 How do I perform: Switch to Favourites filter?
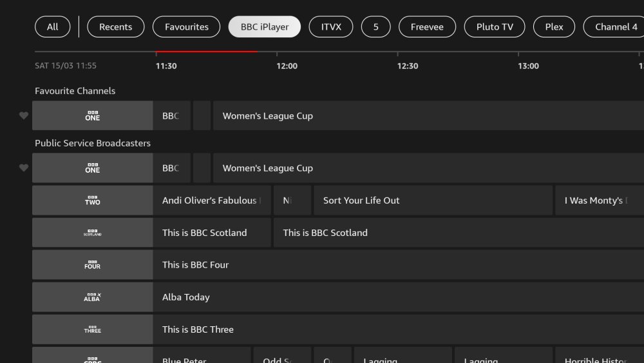[x=187, y=26]
